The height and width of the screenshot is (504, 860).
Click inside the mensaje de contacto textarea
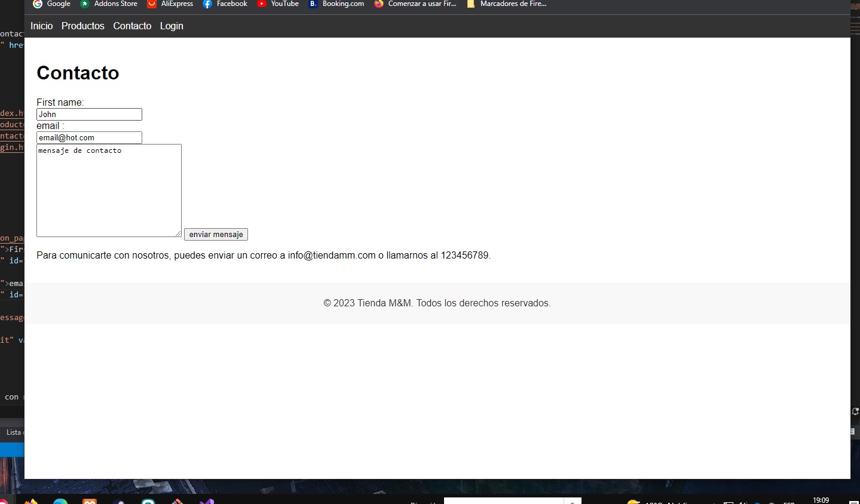pyautogui.click(x=109, y=190)
